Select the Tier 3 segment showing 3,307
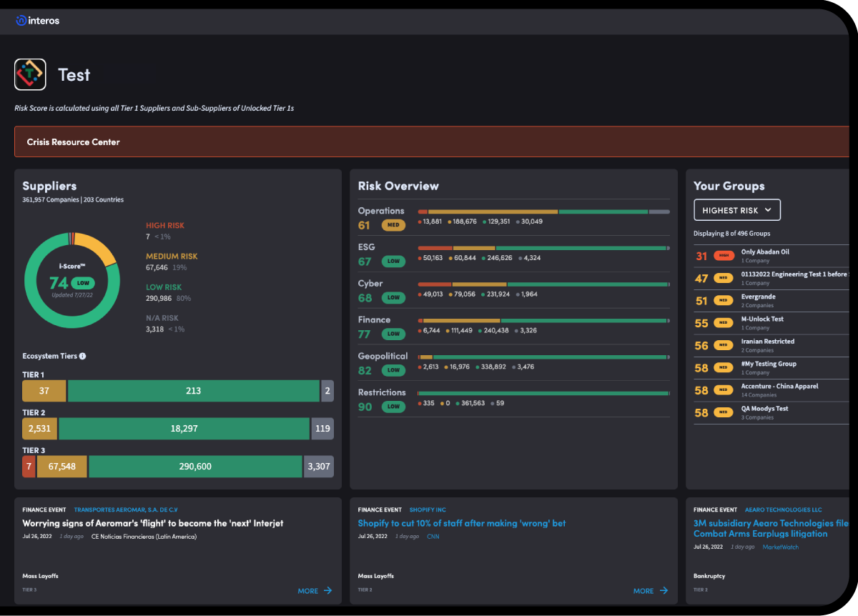 319,467
